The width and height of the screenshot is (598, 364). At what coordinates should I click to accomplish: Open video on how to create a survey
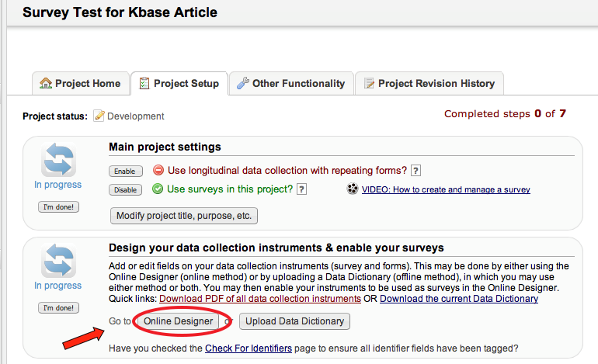[446, 189]
